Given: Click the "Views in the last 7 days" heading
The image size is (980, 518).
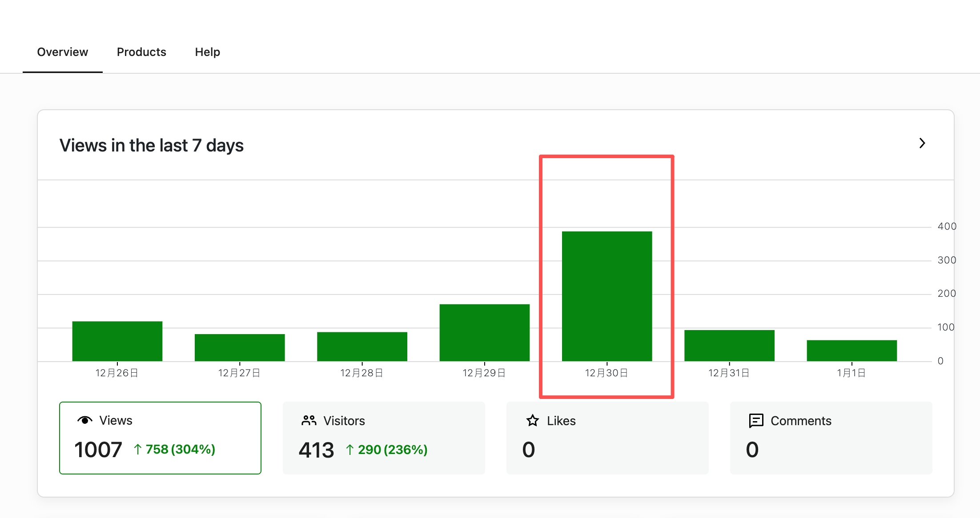Looking at the screenshot, I should pyautogui.click(x=151, y=145).
